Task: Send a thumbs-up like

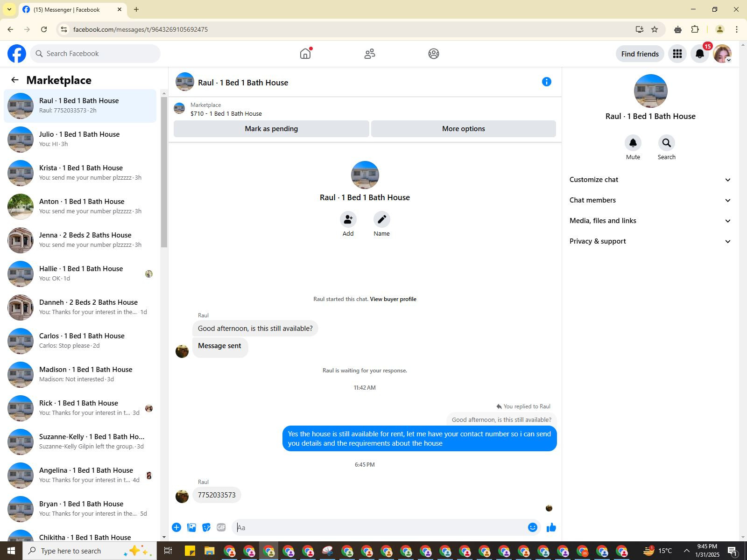Action: pyautogui.click(x=551, y=527)
